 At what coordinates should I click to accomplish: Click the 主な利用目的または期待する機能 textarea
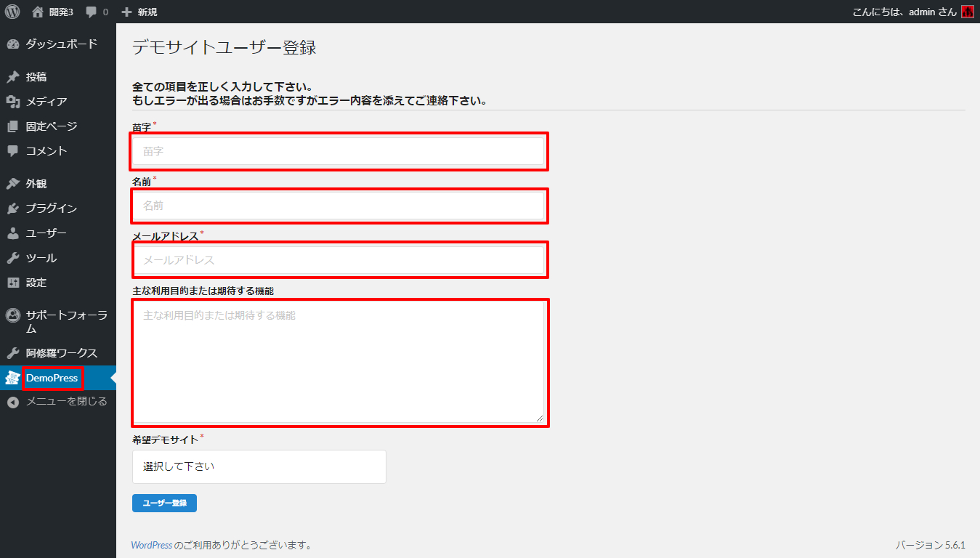[x=339, y=362]
